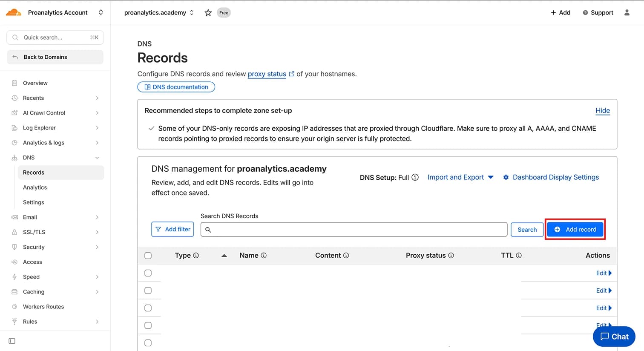Open the Chat support bubble
The height and width of the screenshot is (351, 644).
coord(614,337)
